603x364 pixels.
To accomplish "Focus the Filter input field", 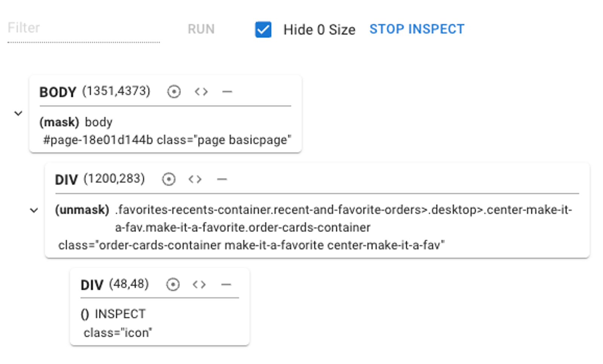I will [x=84, y=29].
